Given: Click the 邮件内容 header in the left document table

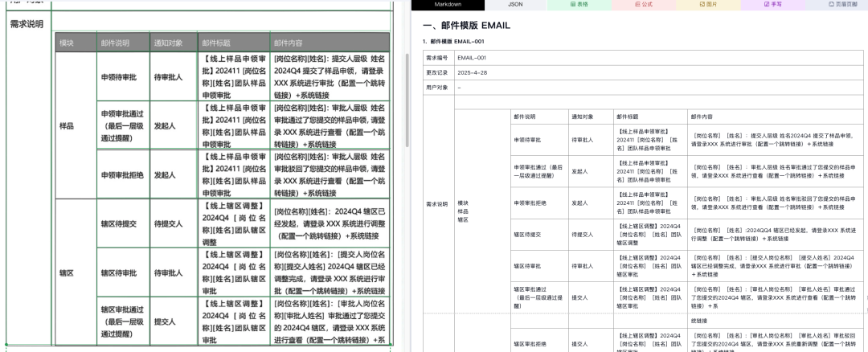Looking at the screenshot, I should coord(330,43).
